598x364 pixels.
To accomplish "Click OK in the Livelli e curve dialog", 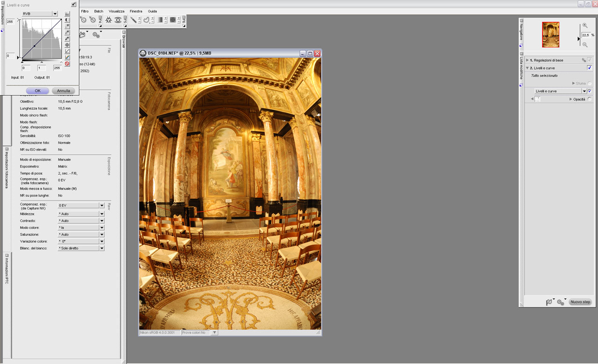I will click(37, 91).
